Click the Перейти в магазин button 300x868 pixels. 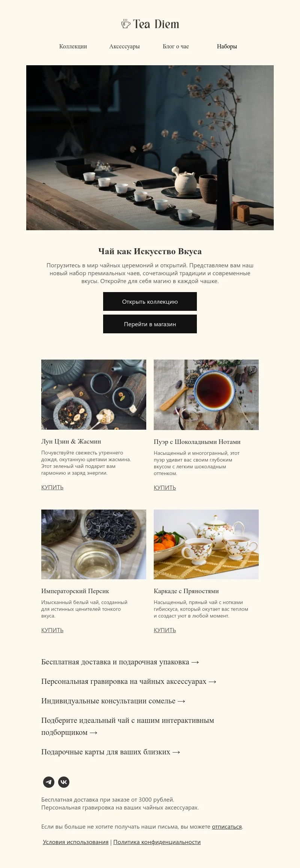click(150, 324)
